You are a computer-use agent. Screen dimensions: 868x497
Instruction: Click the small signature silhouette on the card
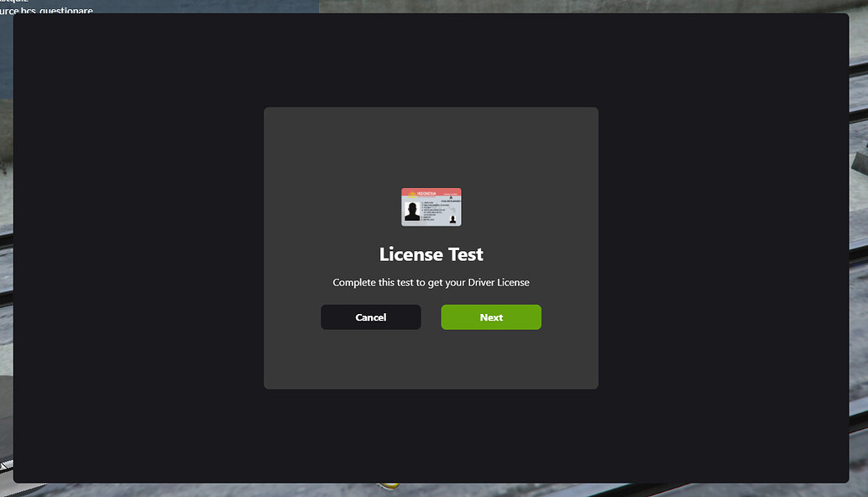click(453, 219)
